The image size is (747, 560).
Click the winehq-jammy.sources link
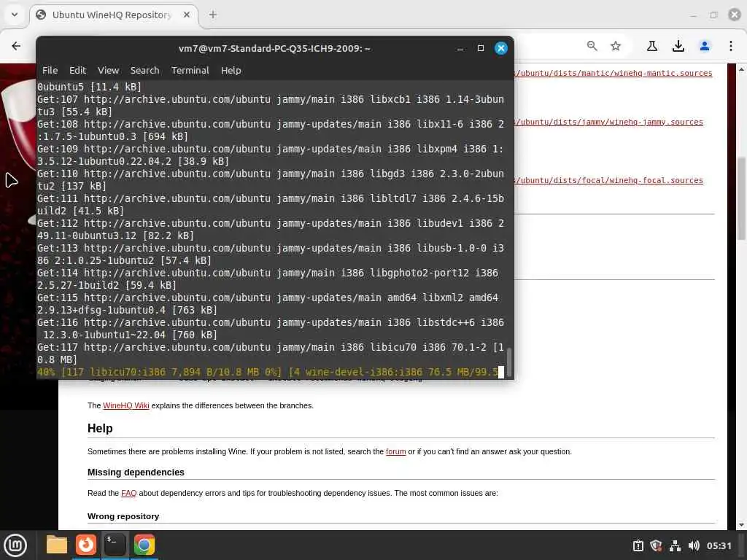(610, 122)
